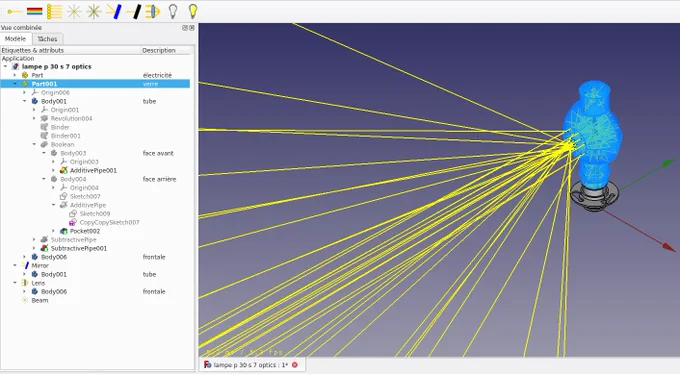Select the greyed AdditivePipe item

(x=88, y=205)
